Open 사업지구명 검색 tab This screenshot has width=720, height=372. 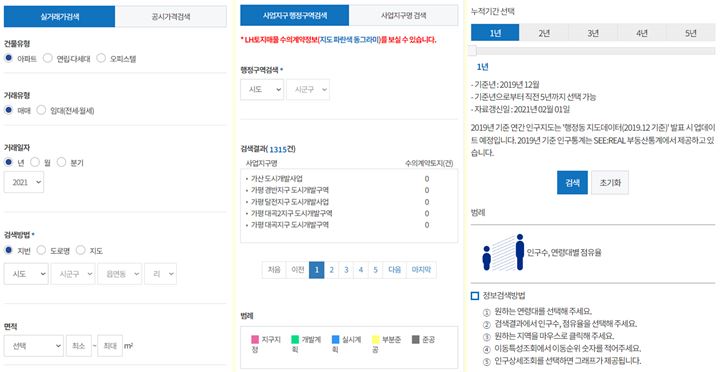[x=404, y=15]
